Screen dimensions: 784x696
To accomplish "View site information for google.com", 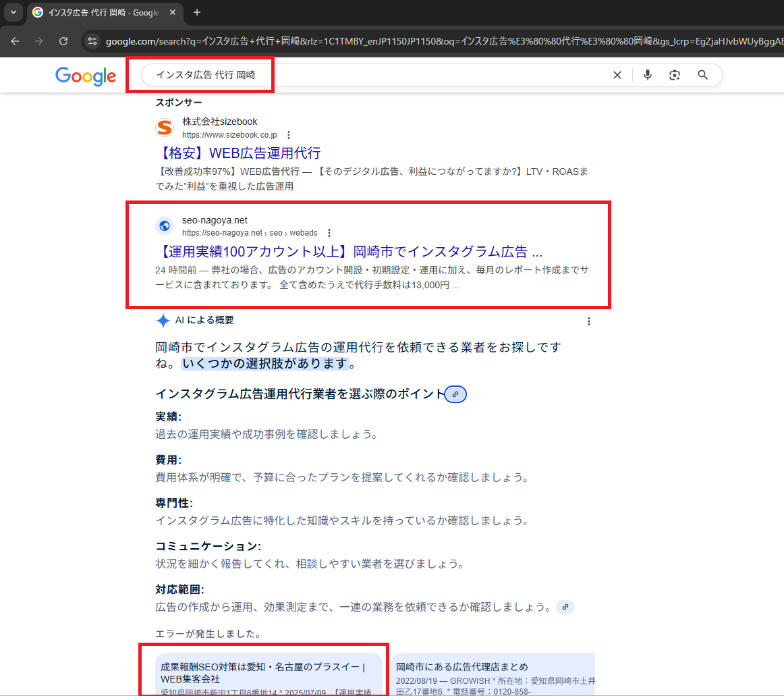I will [x=92, y=41].
